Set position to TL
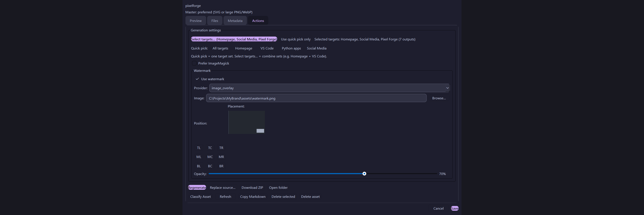This screenshot has height=215, width=644. coord(199,148)
